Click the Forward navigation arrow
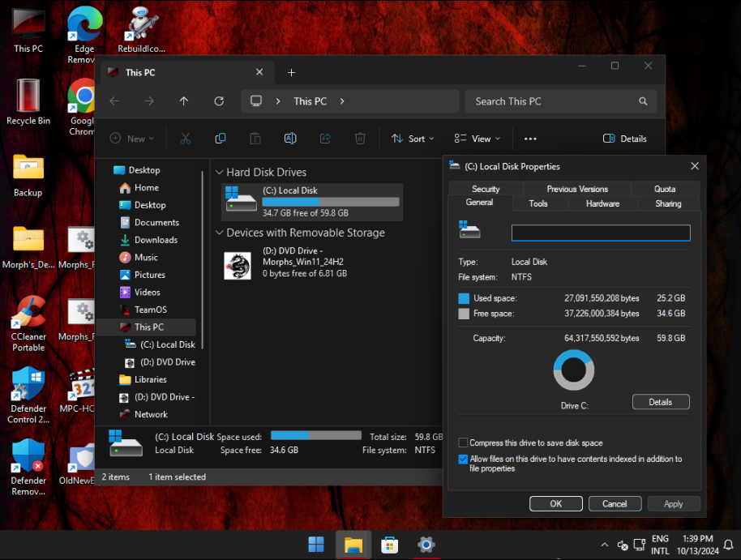741x560 pixels. click(149, 101)
